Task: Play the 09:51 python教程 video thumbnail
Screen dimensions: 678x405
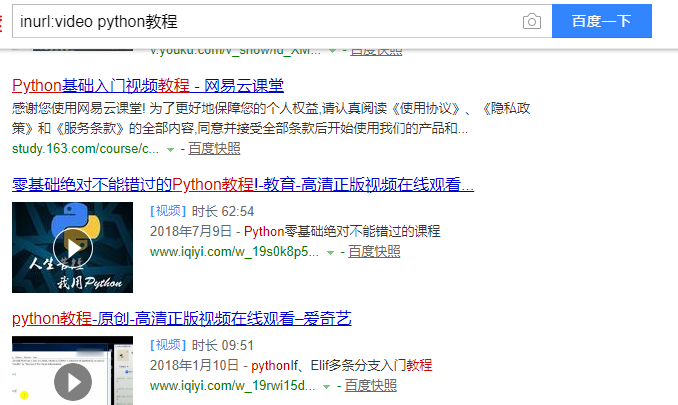Action: pos(73,370)
